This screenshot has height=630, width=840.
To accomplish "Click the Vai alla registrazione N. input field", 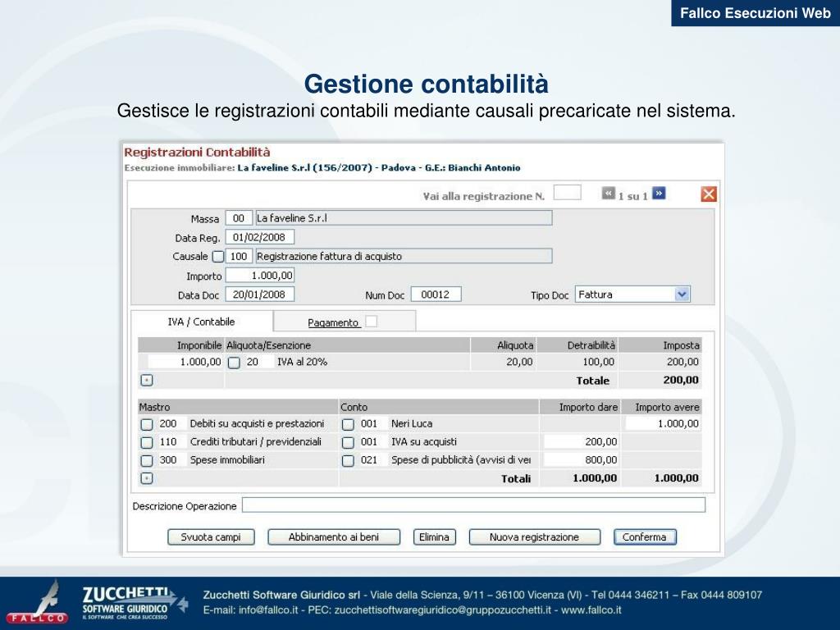I will [567, 192].
